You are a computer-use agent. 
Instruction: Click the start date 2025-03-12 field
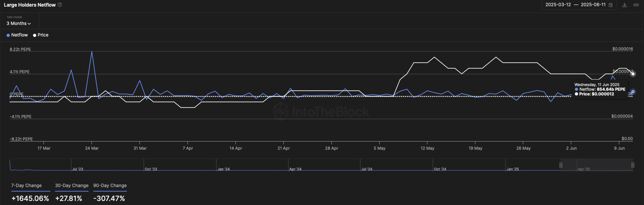pyautogui.click(x=558, y=5)
